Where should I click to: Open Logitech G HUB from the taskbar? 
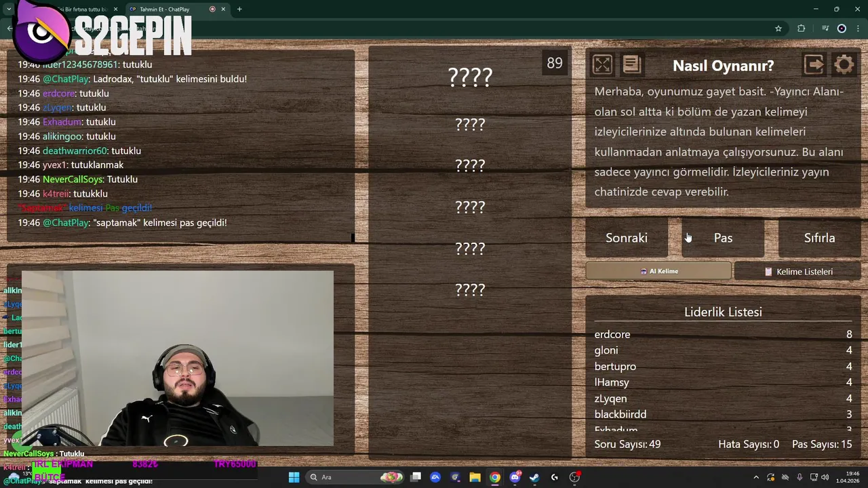[x=555, y=477]
